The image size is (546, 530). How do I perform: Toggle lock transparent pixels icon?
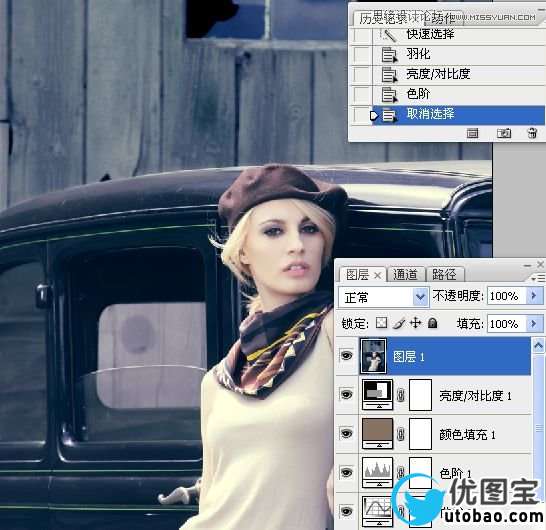(x=381, y=323)
